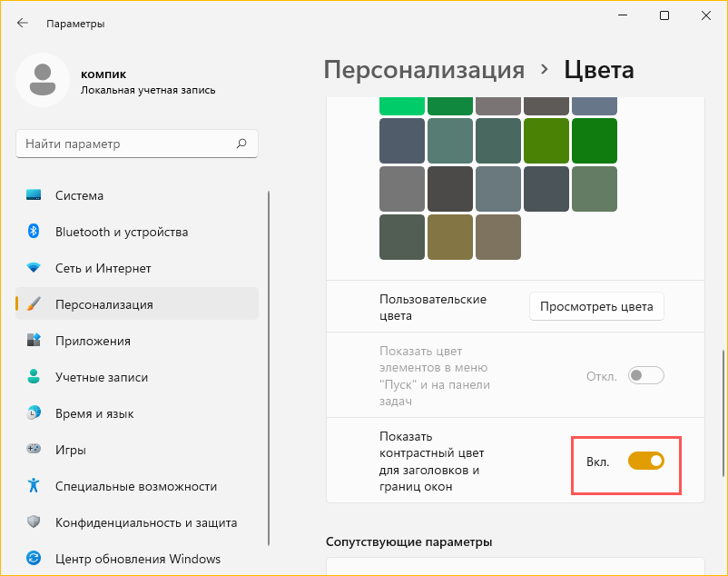Viewport: 728px width, 576px height.
Task: Click the colors page vertical scrollbar
Action: (723, 413)
